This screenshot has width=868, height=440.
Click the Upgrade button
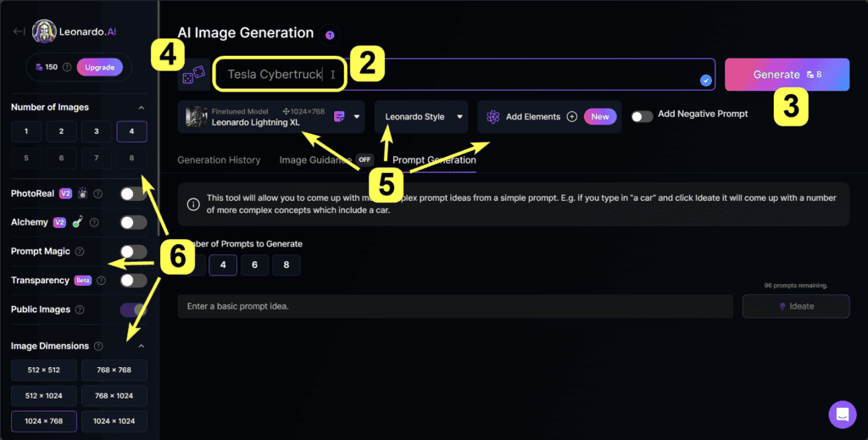(100, 67)
